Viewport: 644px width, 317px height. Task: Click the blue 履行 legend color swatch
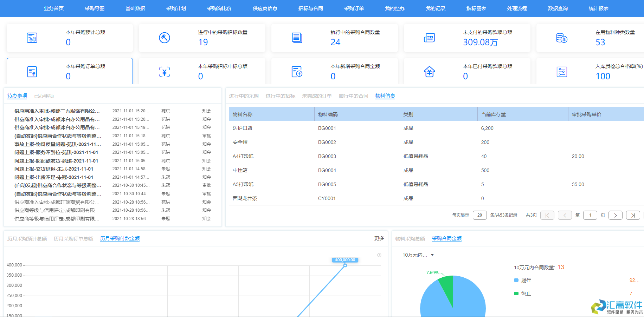point(516,280)
